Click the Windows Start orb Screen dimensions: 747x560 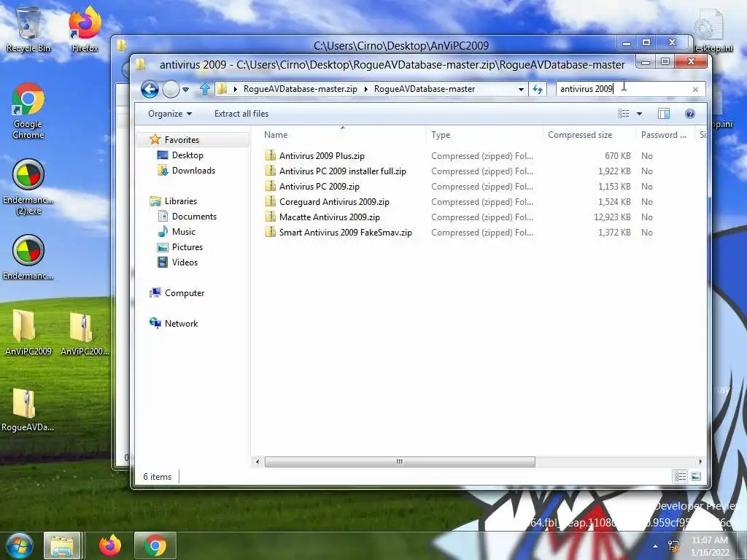point(18,545)
